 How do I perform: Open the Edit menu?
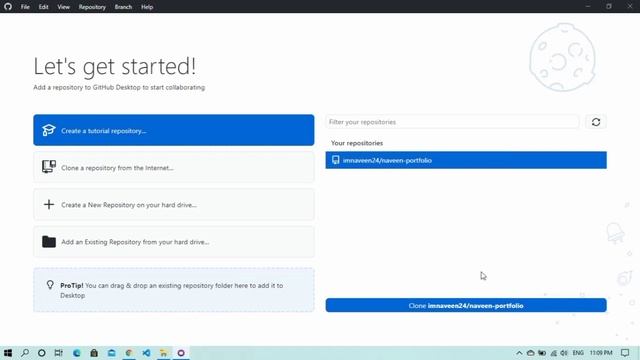[x=44, y=7]
